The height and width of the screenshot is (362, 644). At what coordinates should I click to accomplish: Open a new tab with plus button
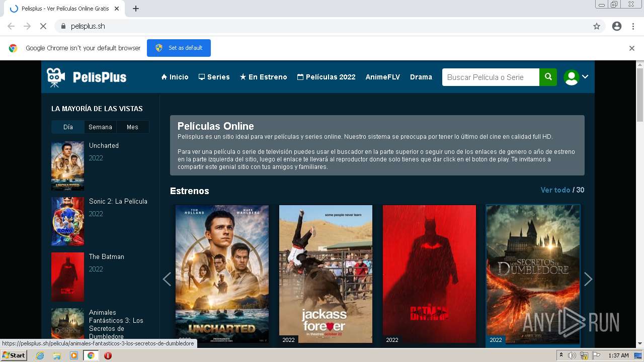136,9
